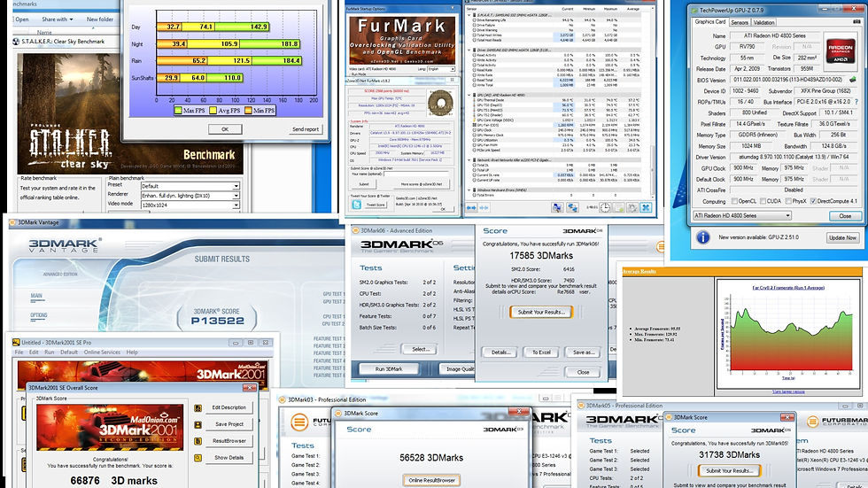
Task: Open the Run menu in 3DMark2001
Action: [50, 352]
